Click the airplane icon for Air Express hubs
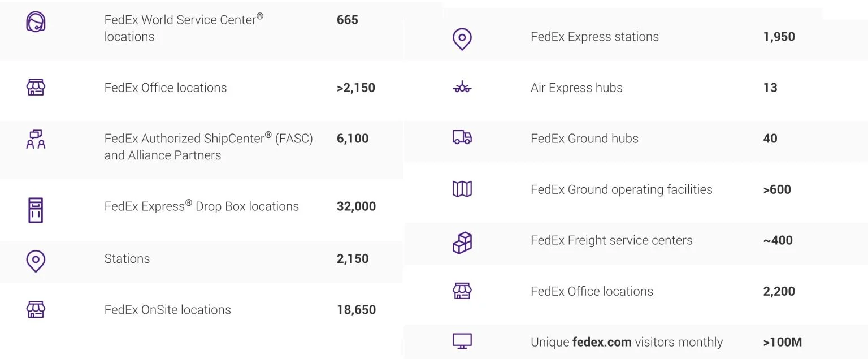This screenshot has height=359, width=868. tap(462, 88)
